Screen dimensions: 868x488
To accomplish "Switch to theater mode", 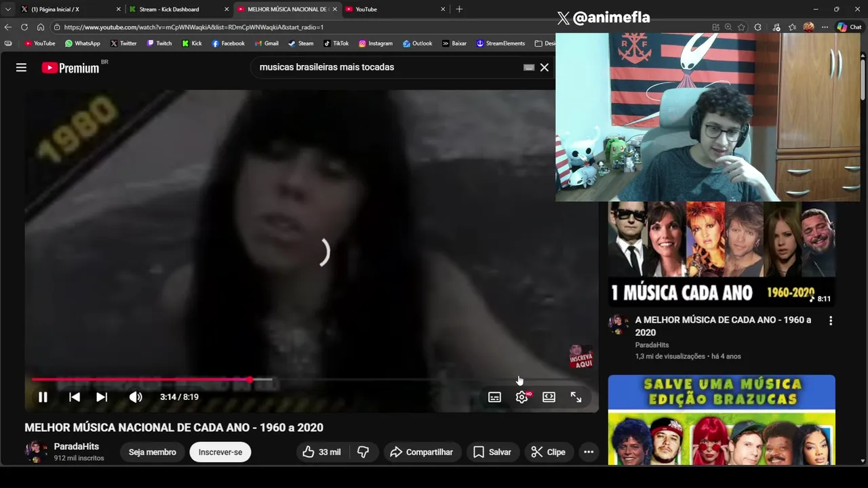I will tap(549, 397).
